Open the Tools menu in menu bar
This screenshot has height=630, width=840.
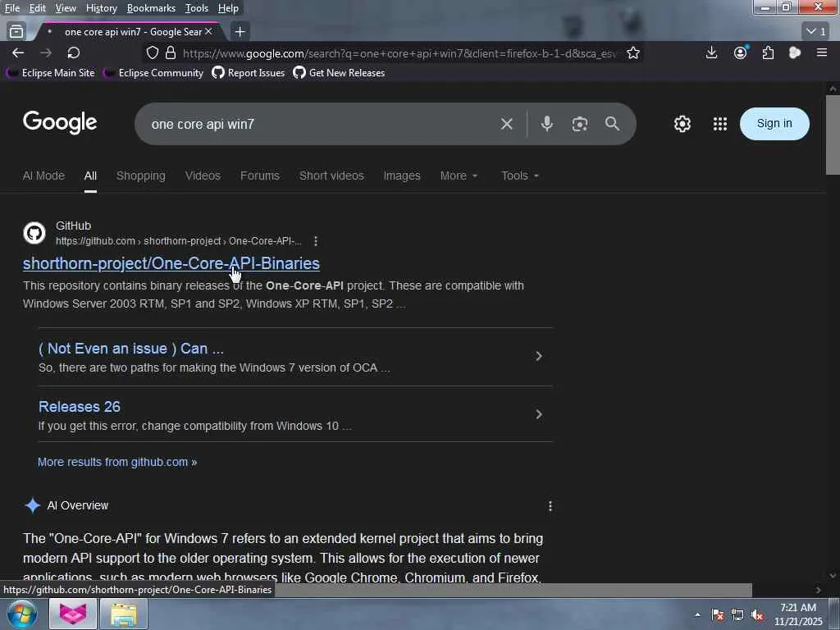click(197, 8)
